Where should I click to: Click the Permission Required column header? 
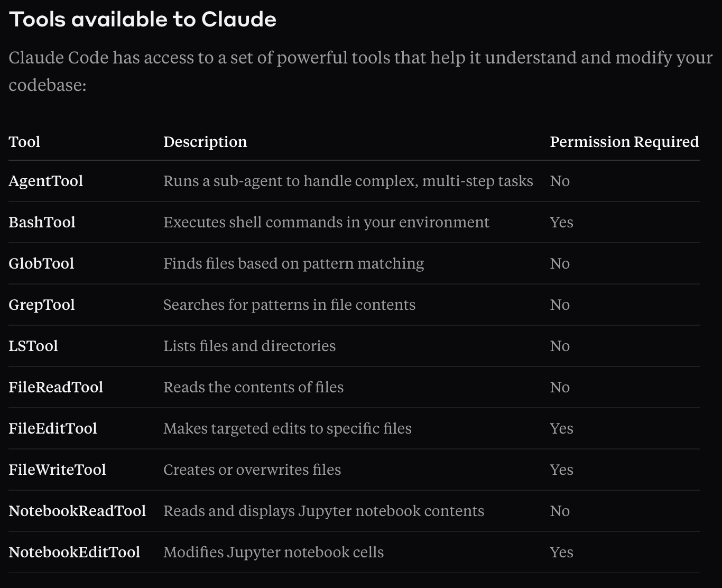[624, 142]
